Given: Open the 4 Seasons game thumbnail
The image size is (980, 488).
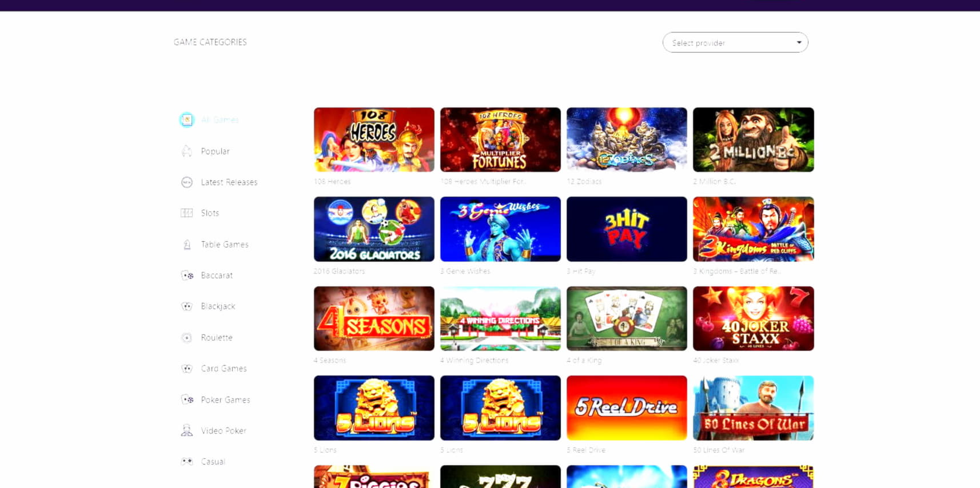Looking at the screenshot, I should pyautogui.click(x=374, y=318).
